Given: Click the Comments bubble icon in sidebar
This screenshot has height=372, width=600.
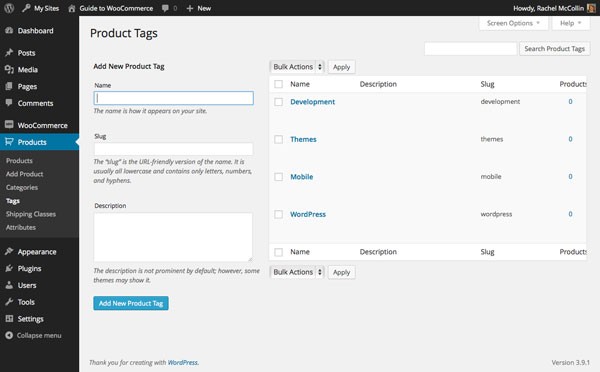Looking at the screenshot, I should [9, 103].
